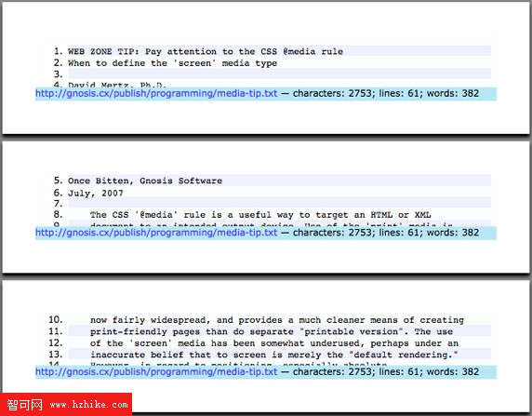Click line 6 'July, 2007'

click(96, 194)
